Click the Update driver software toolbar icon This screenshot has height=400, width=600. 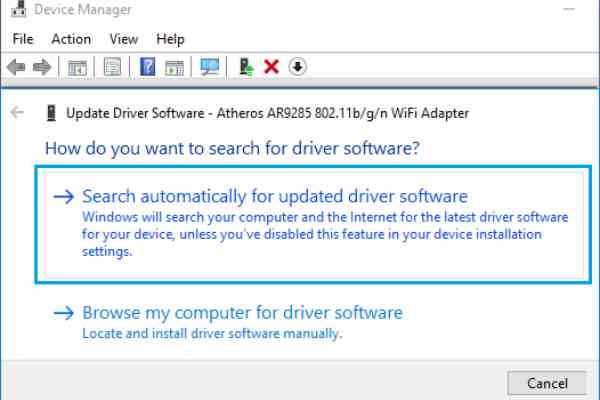(x=246, y=67)
